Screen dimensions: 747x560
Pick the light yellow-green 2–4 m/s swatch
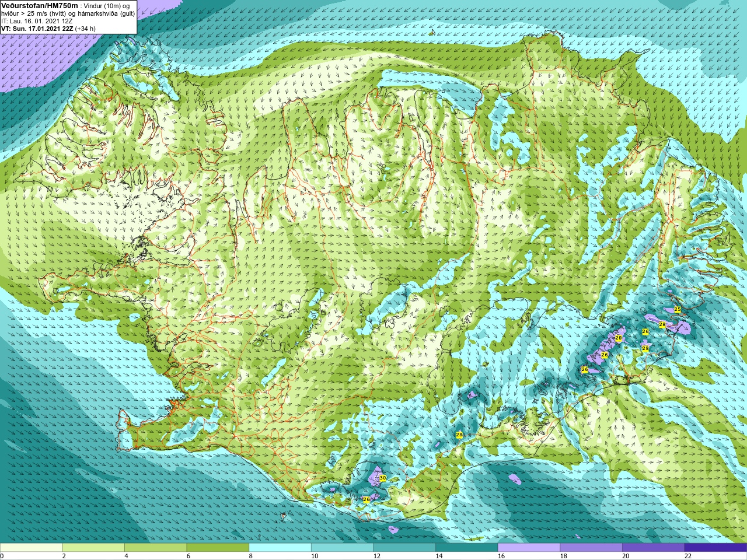tap(93, 547)
